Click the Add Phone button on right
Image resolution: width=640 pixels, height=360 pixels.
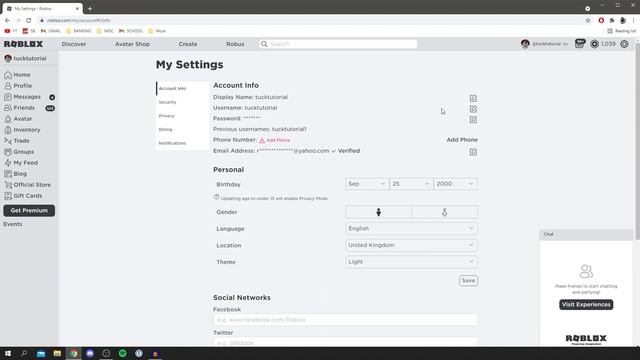point(462,140)
